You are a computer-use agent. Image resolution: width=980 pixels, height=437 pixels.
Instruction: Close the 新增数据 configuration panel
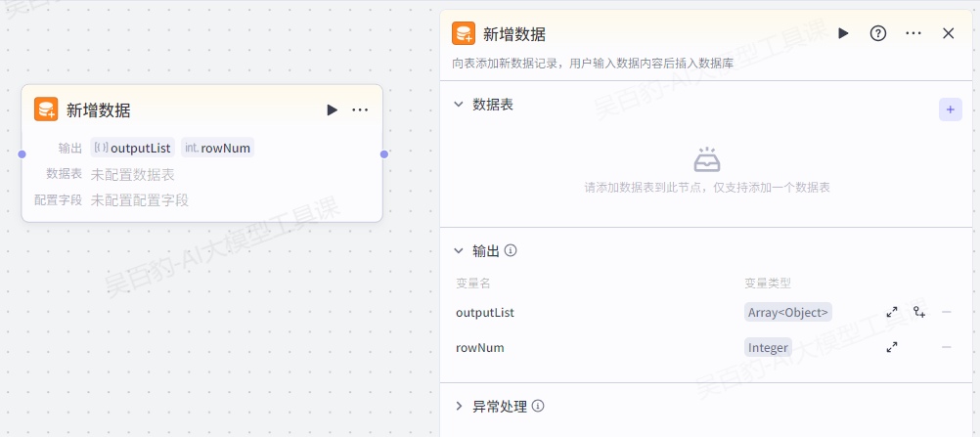[x=948, y=33]
